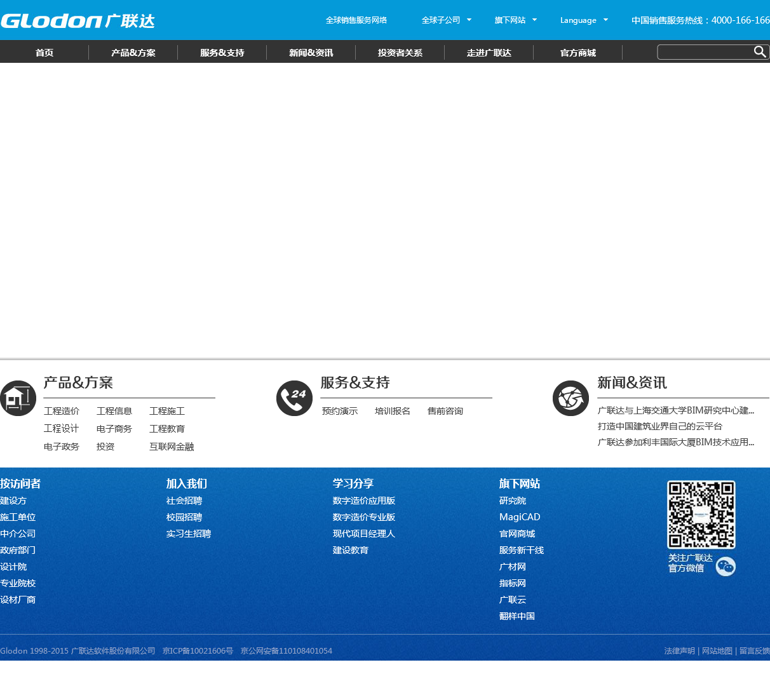770x700 pixels.
Task: Click 官网商城 in footer
Action: click(517, 534)
